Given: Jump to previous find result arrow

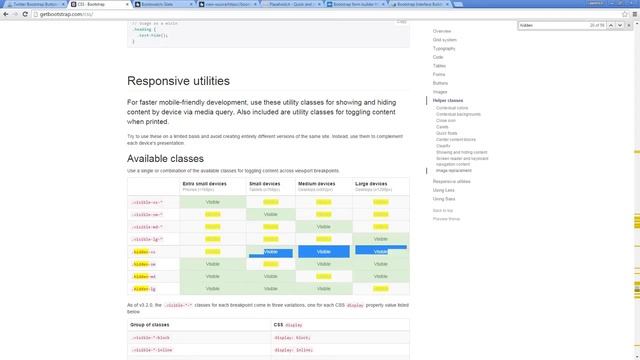Looking at the screenshot, I should pos(611,25).
